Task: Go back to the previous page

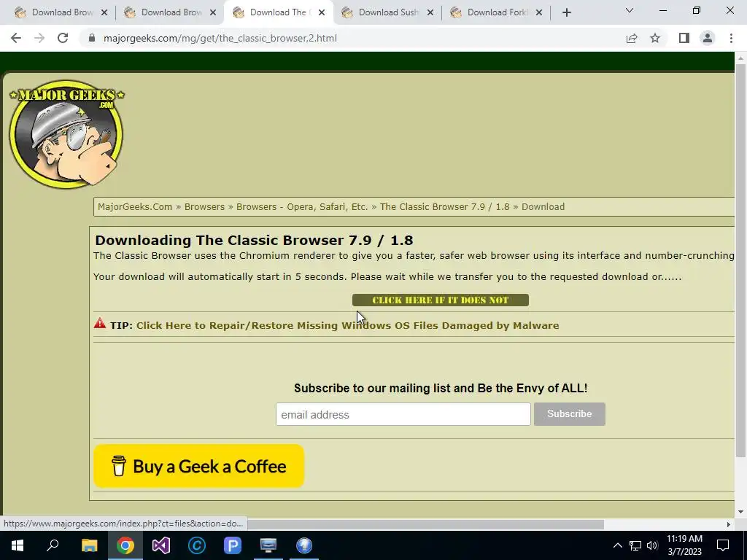Action: click(x=16, y=38)
